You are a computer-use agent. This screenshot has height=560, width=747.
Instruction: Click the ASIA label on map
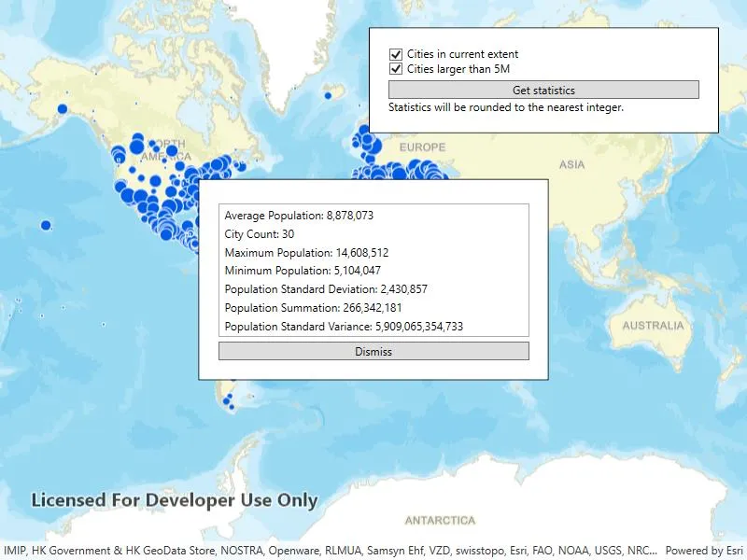(x=571, y=165)
